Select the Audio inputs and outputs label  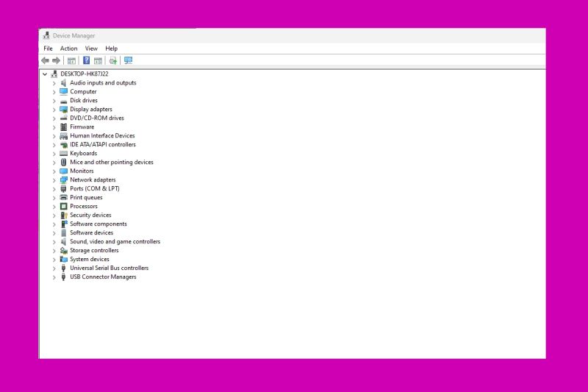pos(103,83)
